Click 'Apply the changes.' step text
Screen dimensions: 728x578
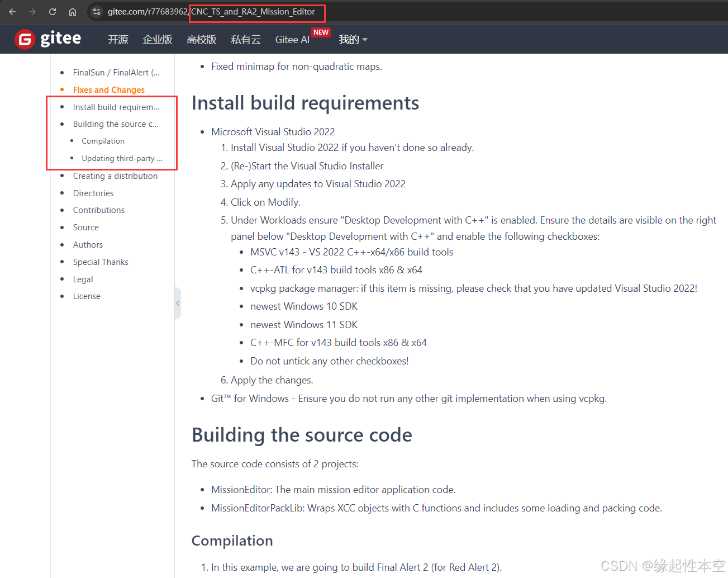272,380
